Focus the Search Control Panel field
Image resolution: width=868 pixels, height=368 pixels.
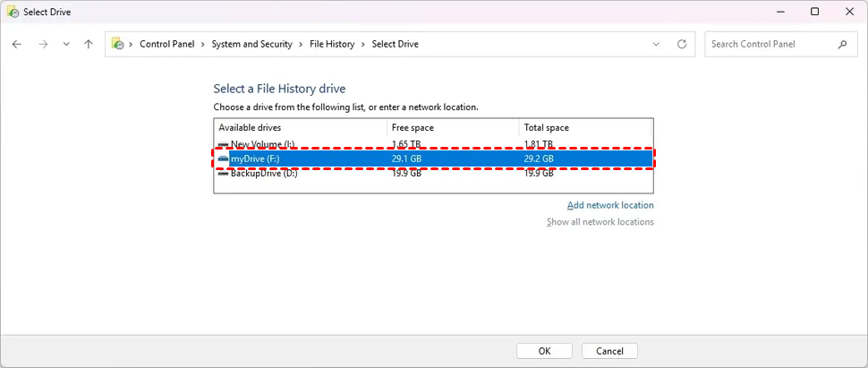[x=770, y=44]
